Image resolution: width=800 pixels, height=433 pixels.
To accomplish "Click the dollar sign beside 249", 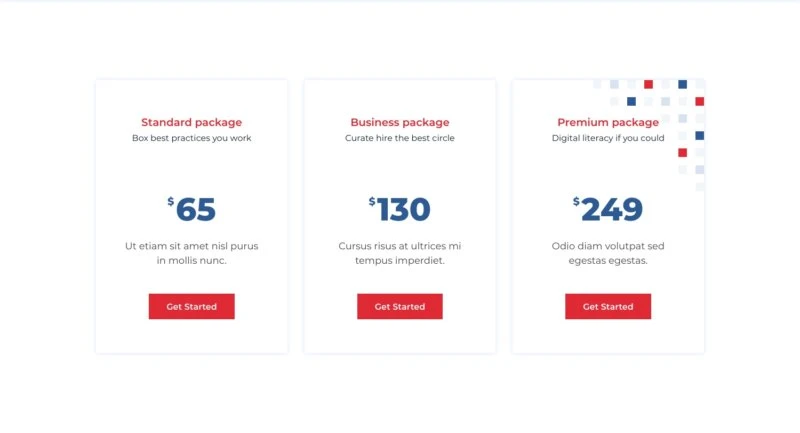I will [x=576, y=202].
